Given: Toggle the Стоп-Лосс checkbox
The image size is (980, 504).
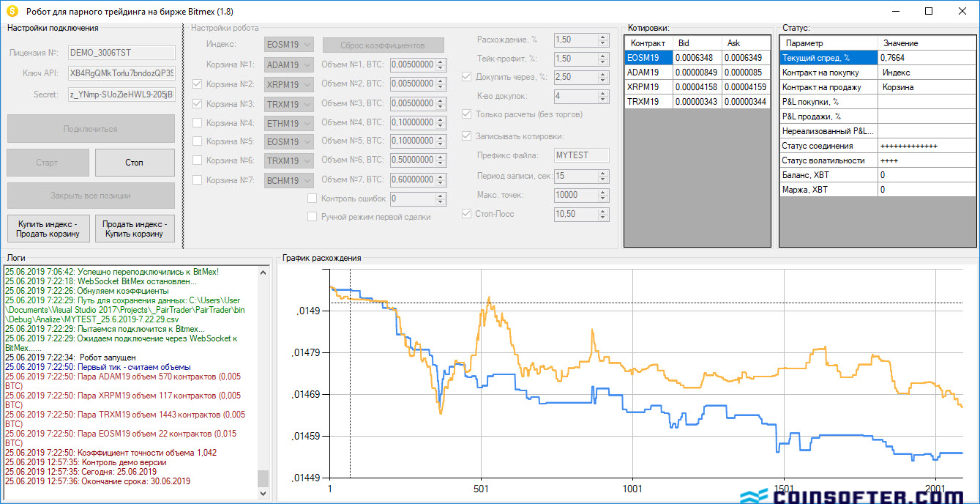Looking at the screenshot, I should pyautogui.click(x=467, y=214).
